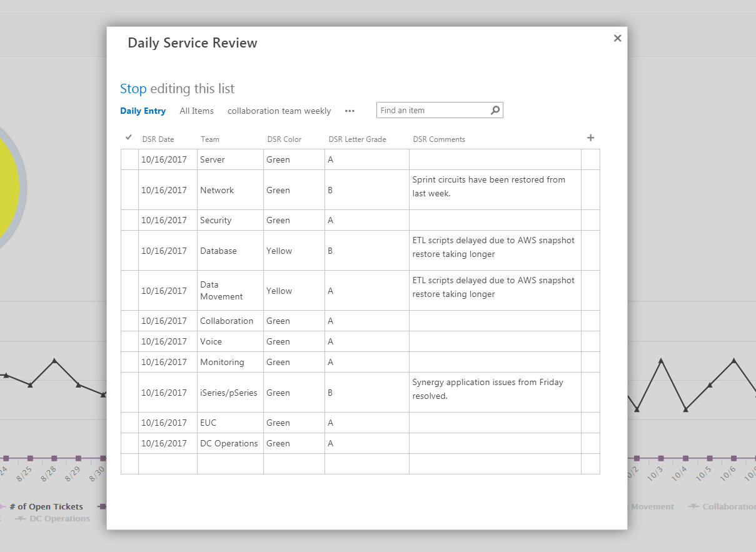Switch to the collaboration team weekly view
The width and height of the screenshot is (756, 552).
279,111
